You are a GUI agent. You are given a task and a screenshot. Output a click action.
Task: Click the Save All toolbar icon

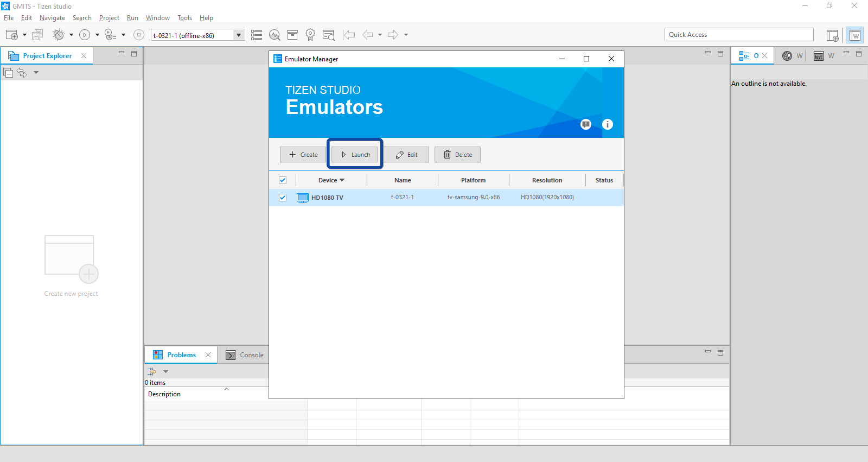click(37, 35)
